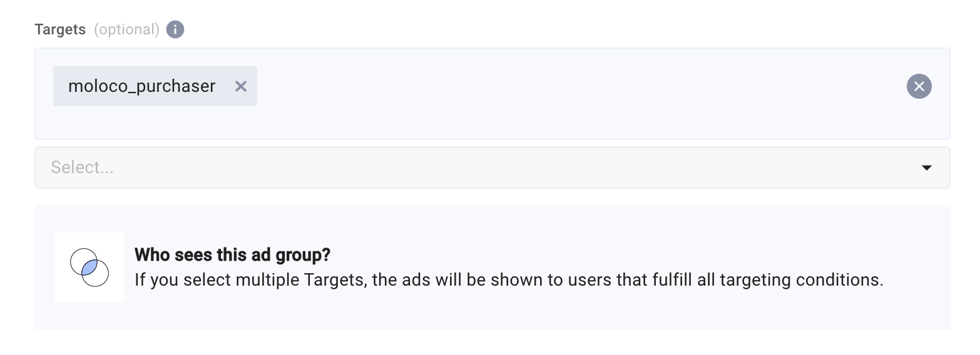The height and width of the screenshot is (355, 980).
Task: Click the multiple Targets explanation sentence
Action: 508,279
